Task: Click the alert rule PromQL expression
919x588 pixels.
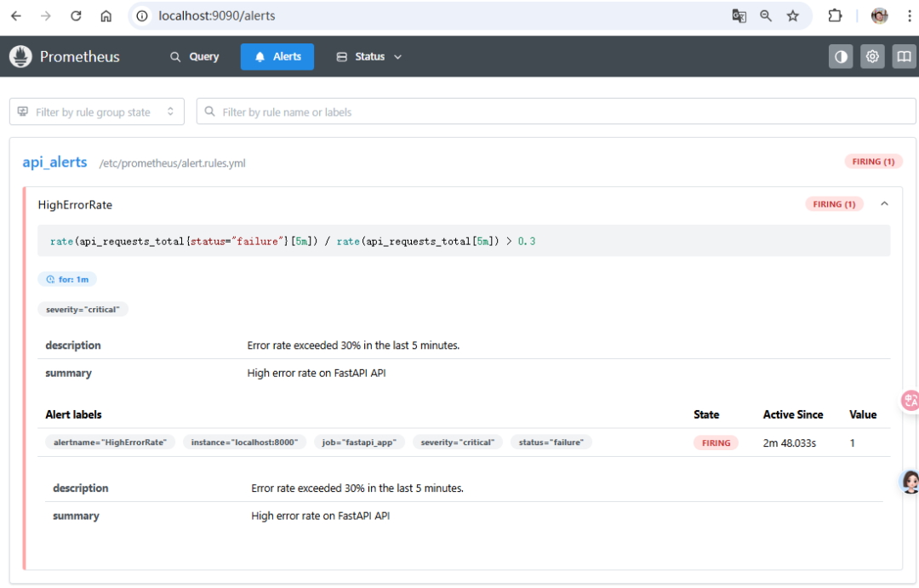Action: tap(293, 241)
